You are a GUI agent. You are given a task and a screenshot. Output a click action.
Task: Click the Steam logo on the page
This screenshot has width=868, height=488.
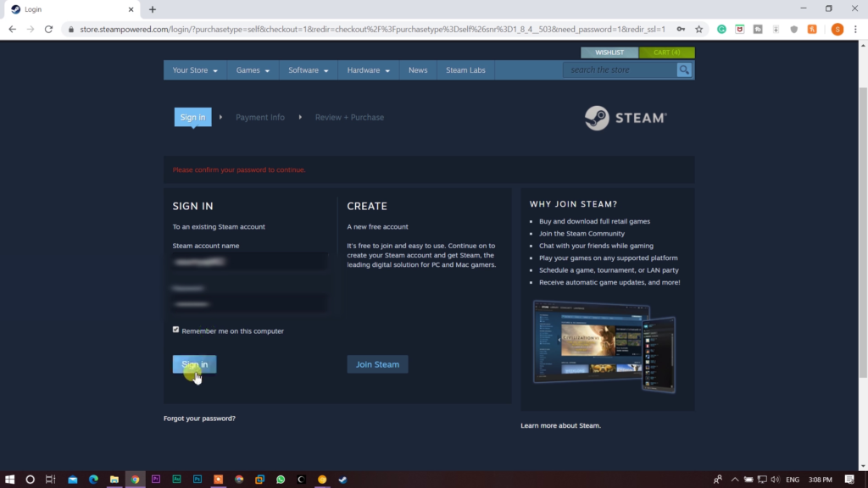click(x=626, y=118)
